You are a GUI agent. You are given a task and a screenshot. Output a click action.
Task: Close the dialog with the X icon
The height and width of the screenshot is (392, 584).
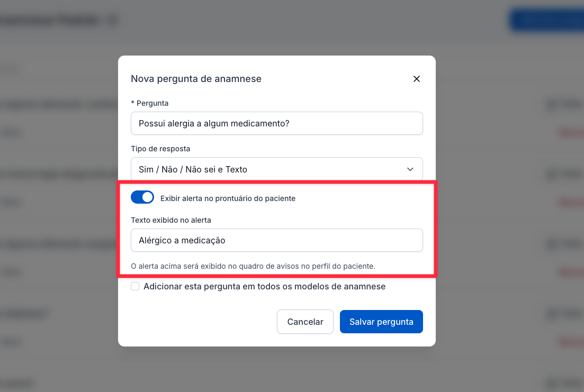(417, 79)
